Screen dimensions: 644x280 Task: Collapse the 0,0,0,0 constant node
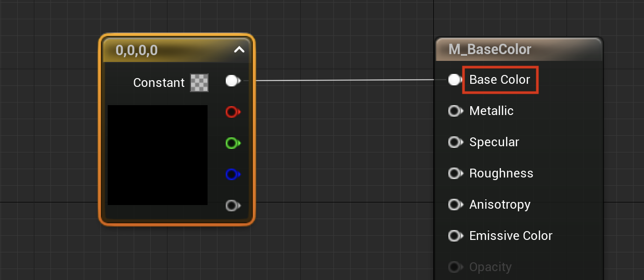coord(239,50)
